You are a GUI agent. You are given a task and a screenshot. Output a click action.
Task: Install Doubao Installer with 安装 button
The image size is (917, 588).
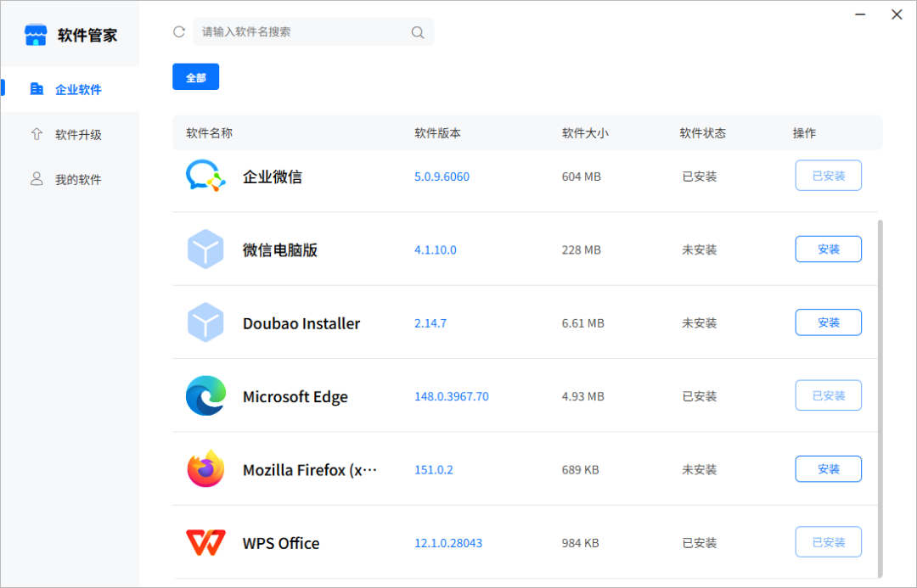[828, 322]
